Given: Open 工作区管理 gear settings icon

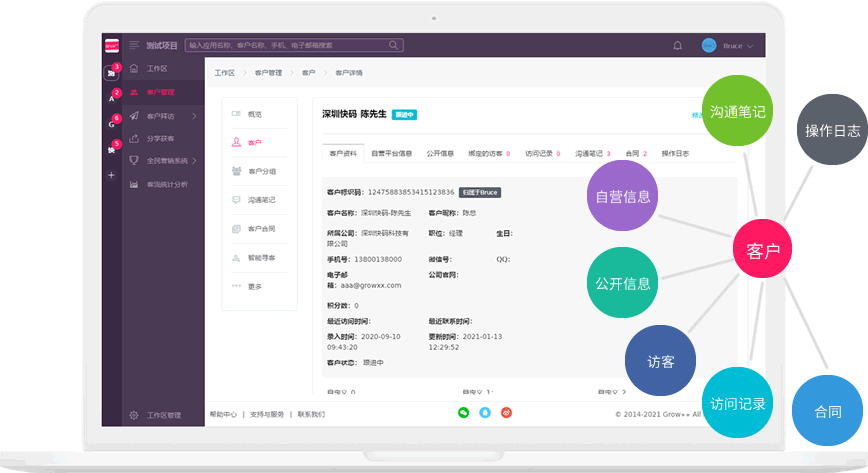Looking at the screenshot, I should (x=134, y=414).
